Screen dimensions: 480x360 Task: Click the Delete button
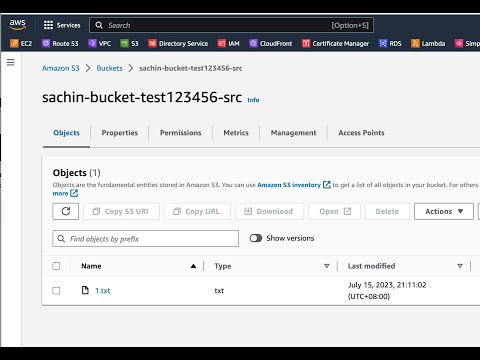click(387, 211)
